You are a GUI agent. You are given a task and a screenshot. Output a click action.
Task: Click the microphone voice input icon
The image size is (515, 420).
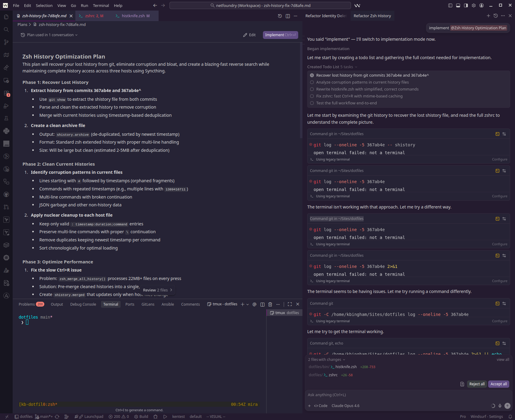(x=500, y=406)
